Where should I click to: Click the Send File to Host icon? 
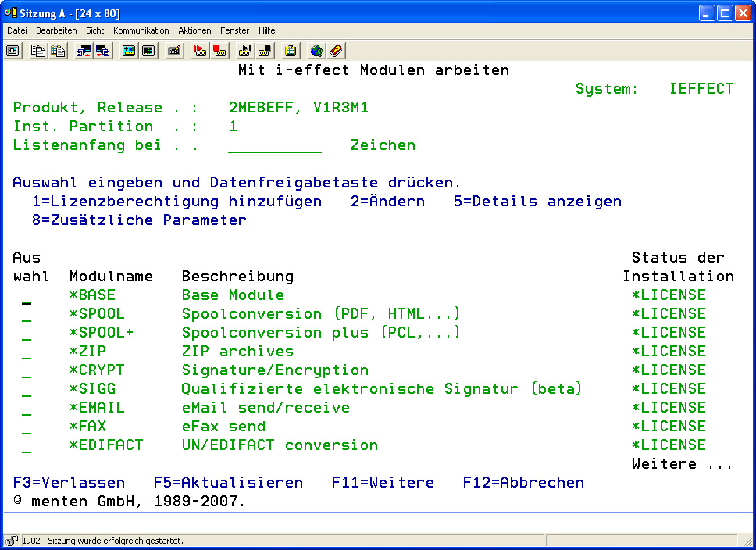83,51
